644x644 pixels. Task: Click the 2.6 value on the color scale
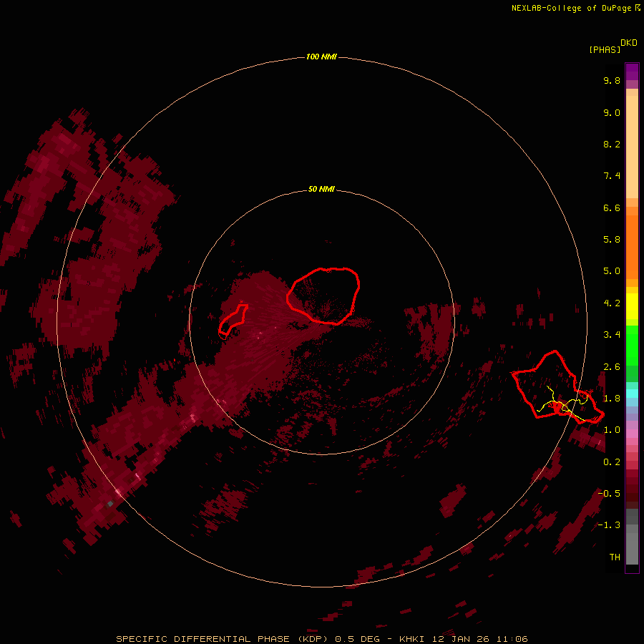coord(612,367)
